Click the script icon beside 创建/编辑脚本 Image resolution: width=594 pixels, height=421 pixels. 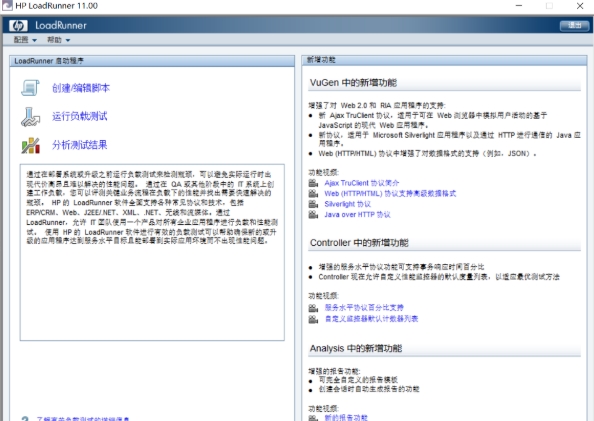pos(30,88)
